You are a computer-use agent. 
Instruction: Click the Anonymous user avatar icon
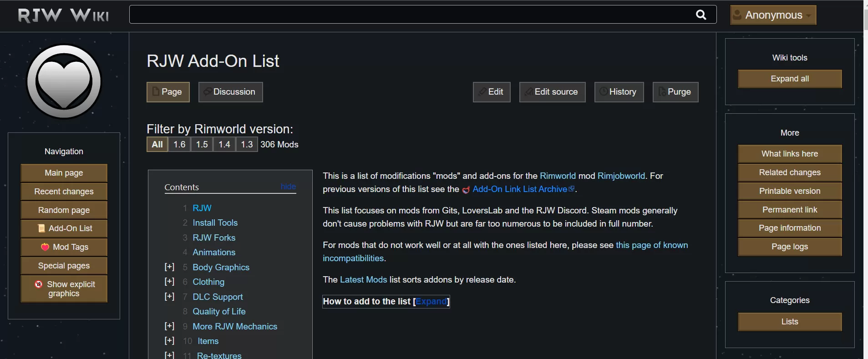(x=736, y=15)
